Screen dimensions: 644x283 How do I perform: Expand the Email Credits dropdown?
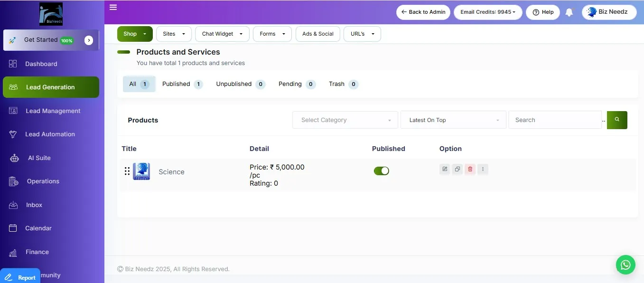coord(488,12)
